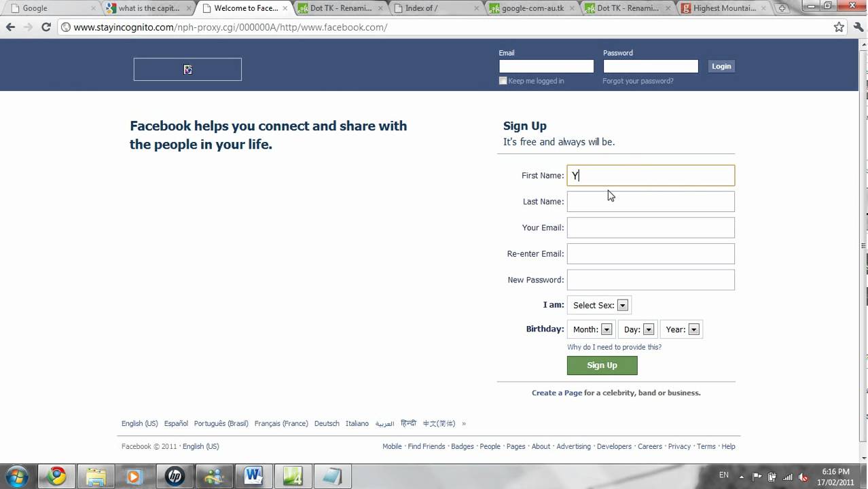Click the browser Back arrow
The width and height of the screenshot is (868, 489).
pyautogui.click(x=10, y=27)
